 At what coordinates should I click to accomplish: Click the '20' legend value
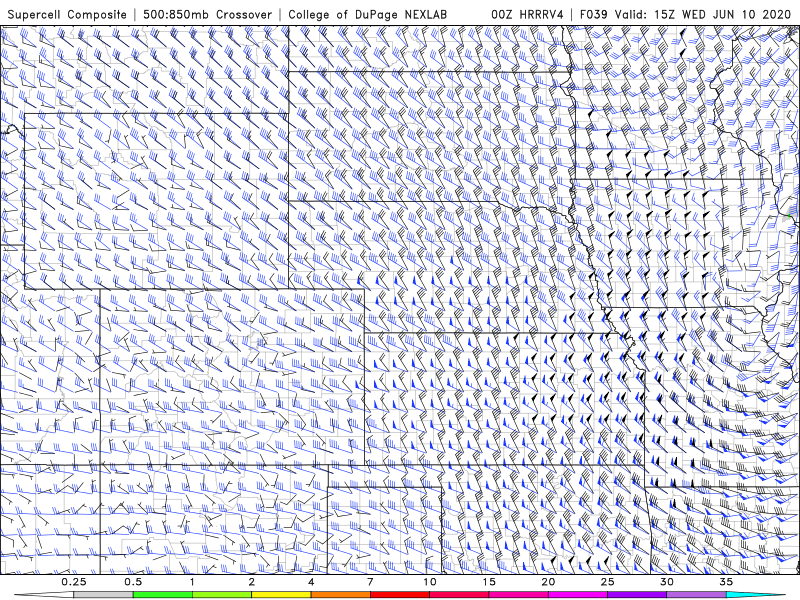(x=548, y=582)
